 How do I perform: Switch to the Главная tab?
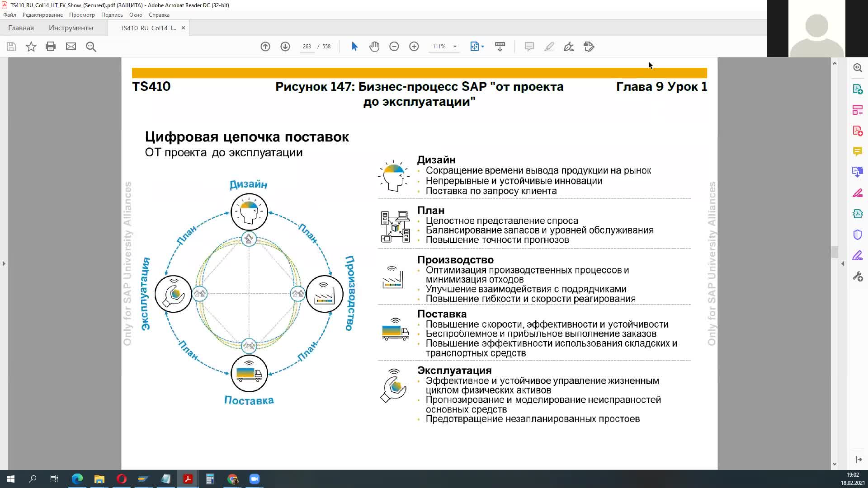pyautogui.click(x=21, y=28)
